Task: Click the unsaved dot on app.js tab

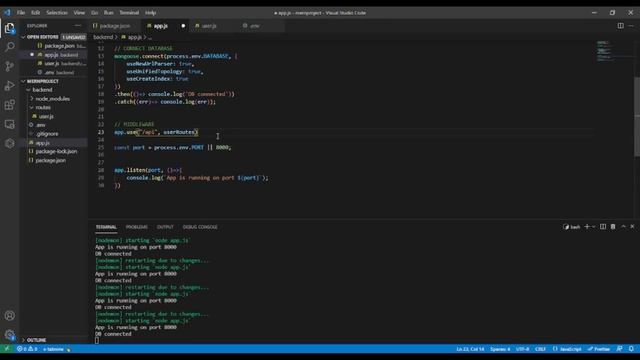Action: (x=183, y=26)
